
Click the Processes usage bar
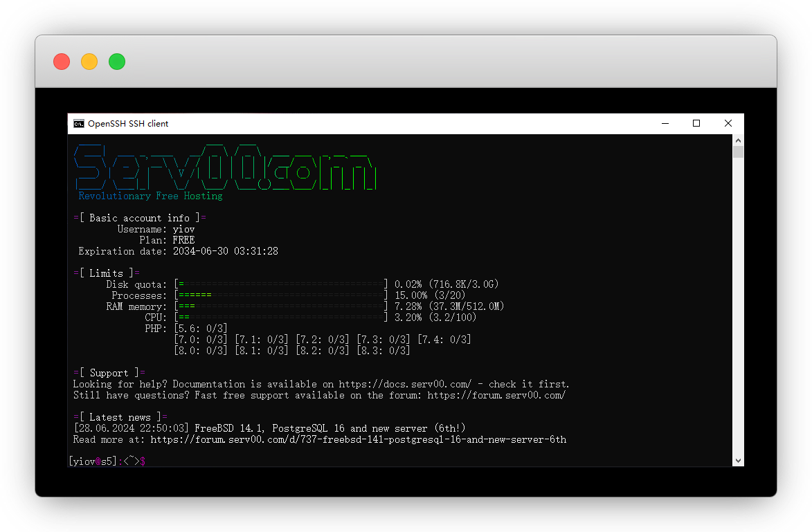[280, 295]
